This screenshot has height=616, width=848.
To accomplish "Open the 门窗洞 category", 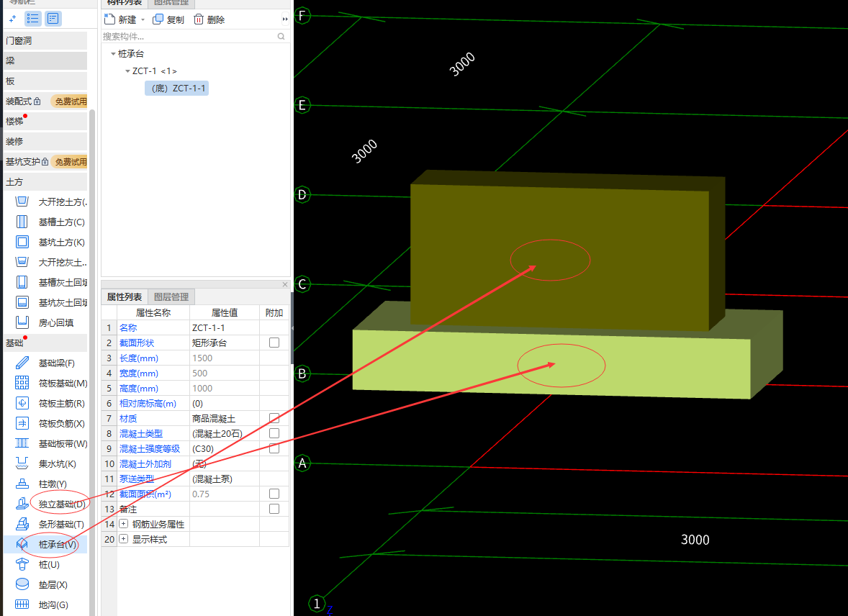I will tap(45, 40).
